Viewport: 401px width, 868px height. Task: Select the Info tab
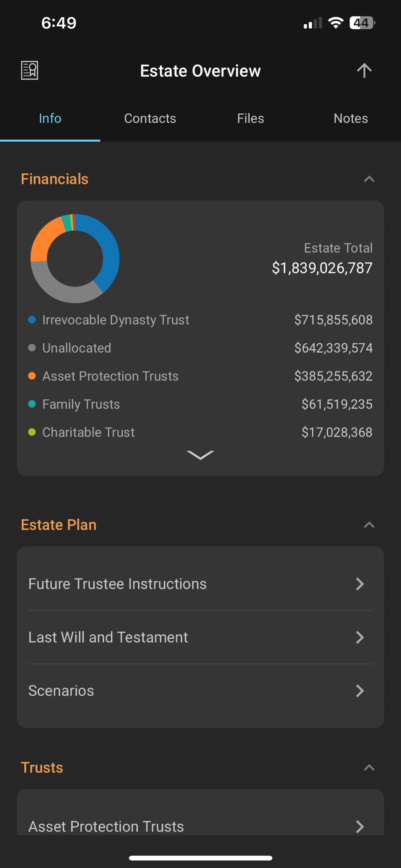tap(50, 118)
